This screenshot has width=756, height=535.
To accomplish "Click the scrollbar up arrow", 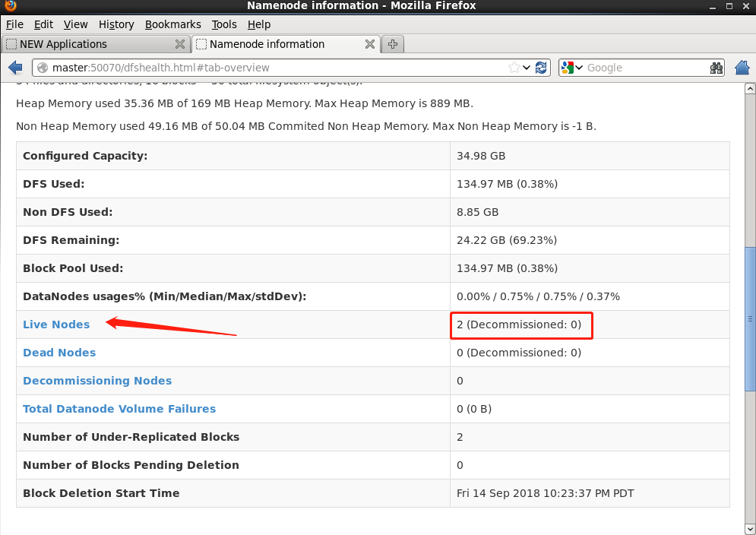I will (x=750, y=88).
